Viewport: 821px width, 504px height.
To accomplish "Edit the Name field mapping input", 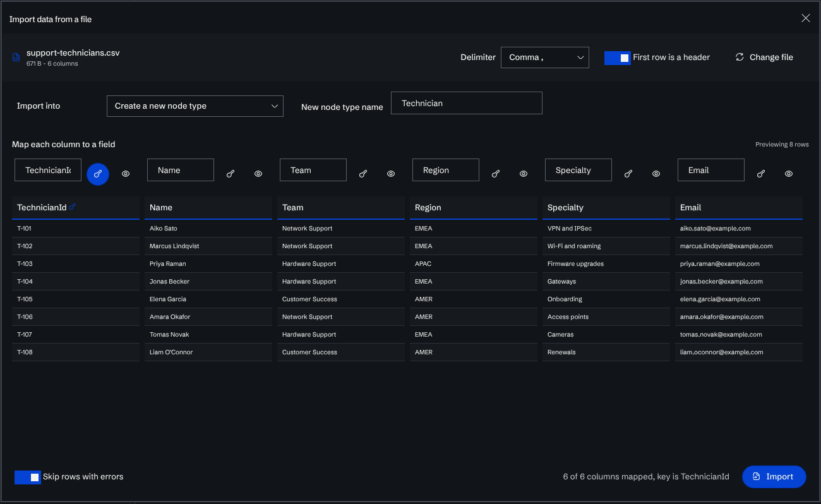I will point(181,170).
